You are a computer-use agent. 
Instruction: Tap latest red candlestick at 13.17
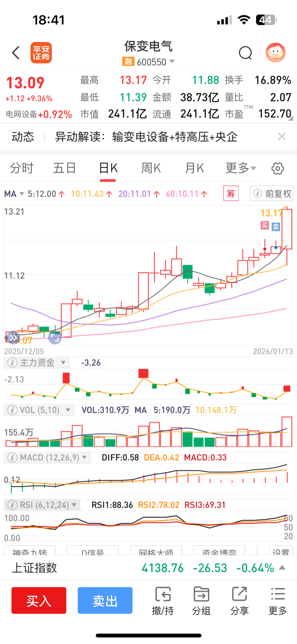pyautogui.click(x=287, y=228)
